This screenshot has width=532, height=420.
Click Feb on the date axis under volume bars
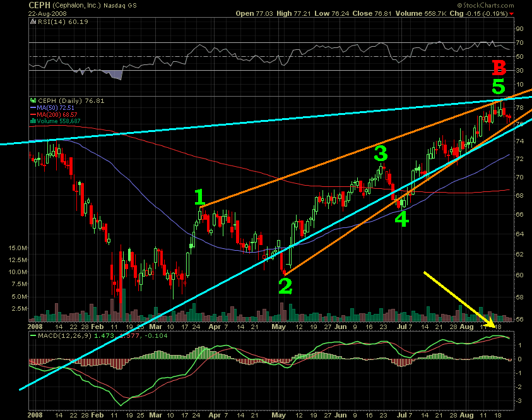click(97, 327)
